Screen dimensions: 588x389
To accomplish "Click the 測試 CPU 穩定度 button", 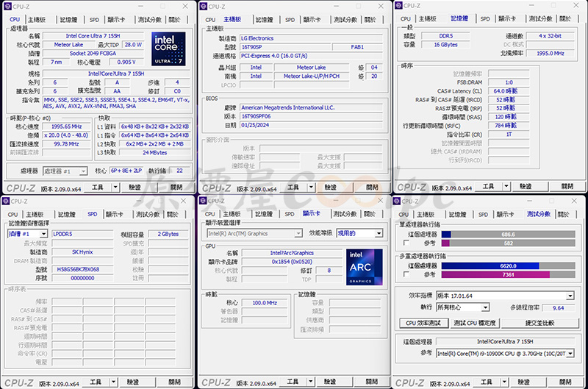I will tap(474, 323).
